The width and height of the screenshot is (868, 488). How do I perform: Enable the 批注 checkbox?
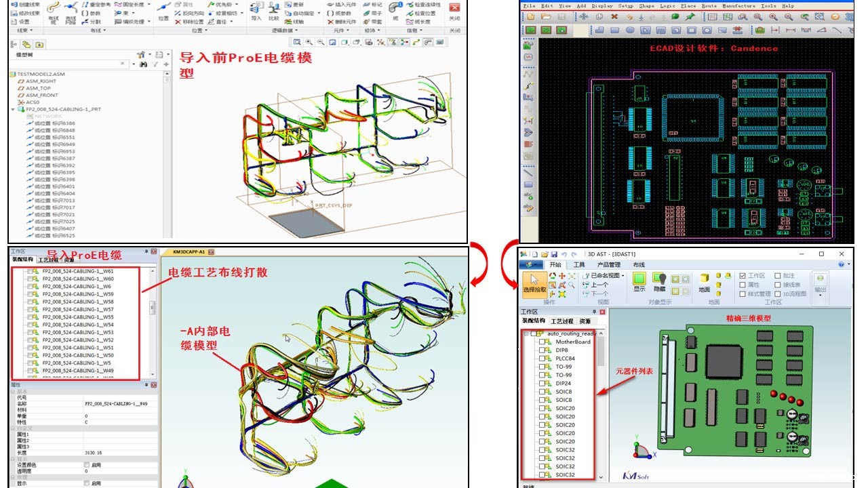778,276
